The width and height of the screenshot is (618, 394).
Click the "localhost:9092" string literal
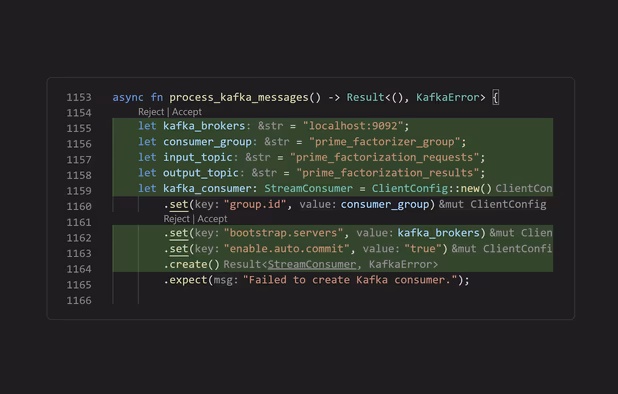353,126
